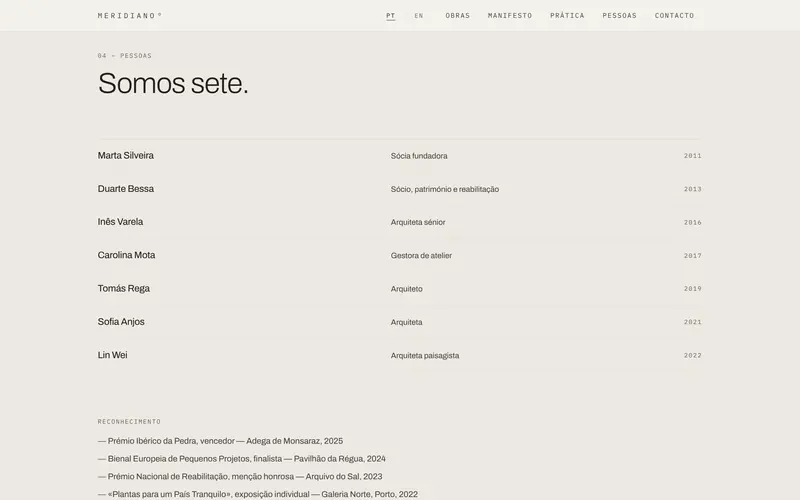The height and width of the screenshot is (500, 800).
Task: Switch language to EN
Action: coord(419,16)
